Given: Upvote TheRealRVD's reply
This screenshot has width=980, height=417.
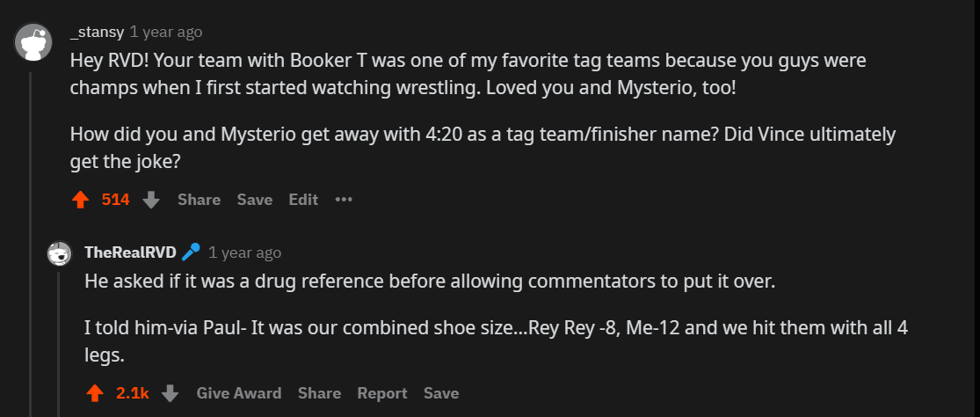Looking at the screenshot, I should coord(95,393).
